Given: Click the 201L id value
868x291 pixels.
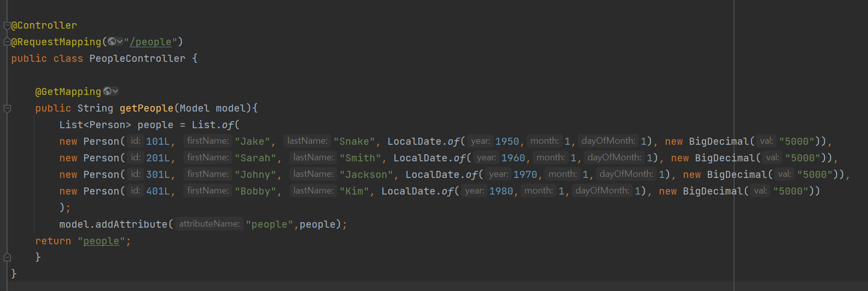Looking at the screenshot, I should pos(158,158).
